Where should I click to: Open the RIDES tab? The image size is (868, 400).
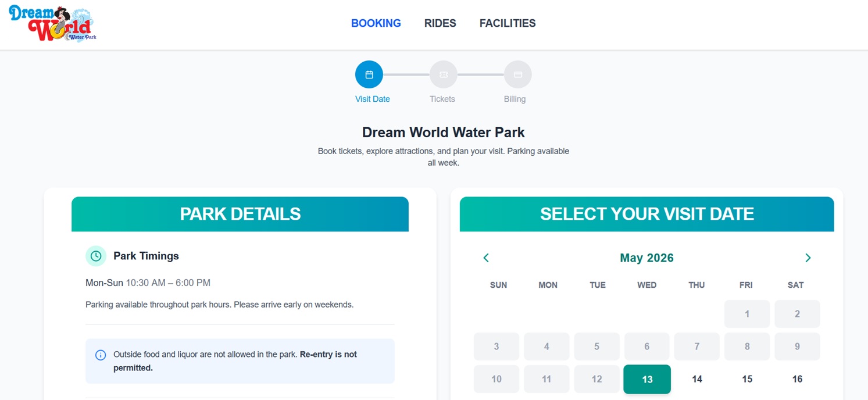pos(440,23)
